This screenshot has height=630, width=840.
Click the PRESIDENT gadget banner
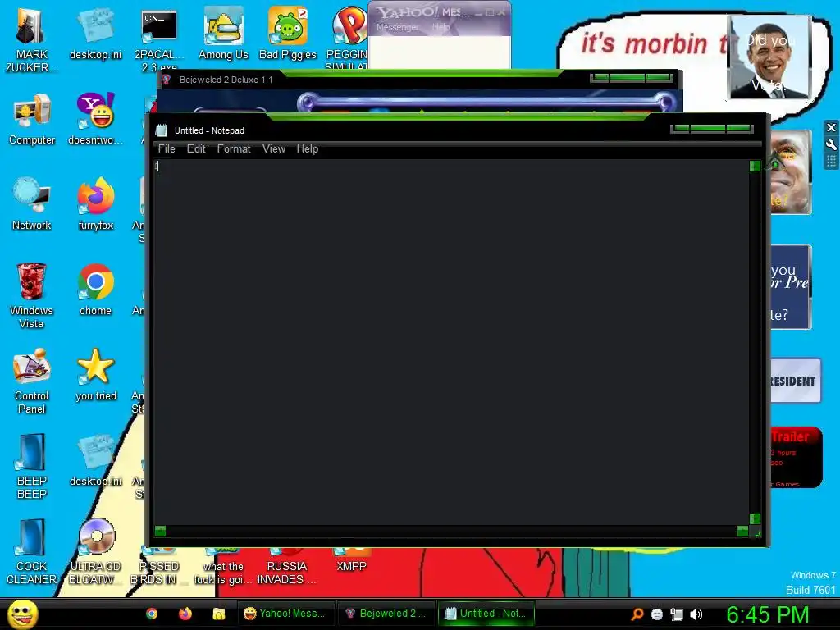click(796, 381)
